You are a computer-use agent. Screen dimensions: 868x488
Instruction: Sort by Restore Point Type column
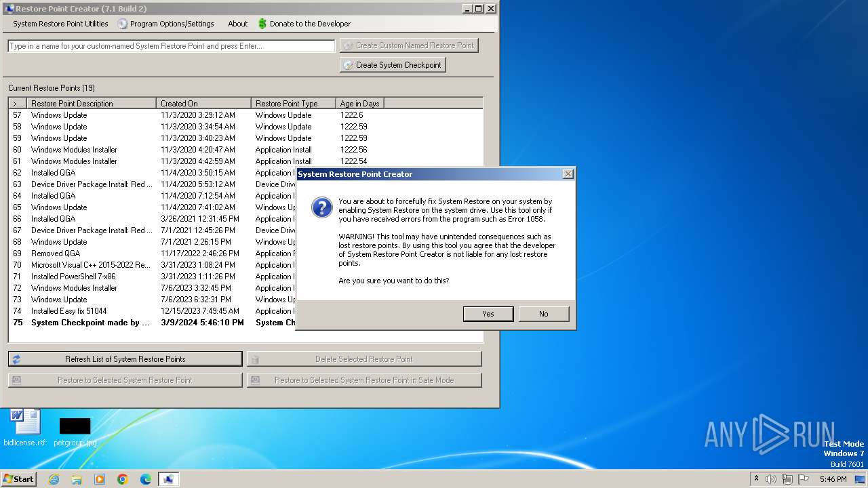(293, 104)
